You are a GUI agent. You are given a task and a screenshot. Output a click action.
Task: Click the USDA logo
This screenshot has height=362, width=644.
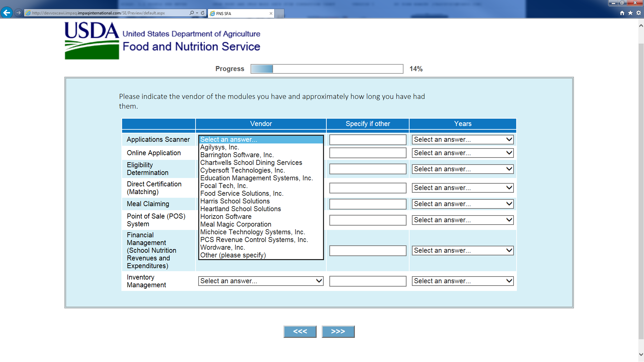coord(92,41)
